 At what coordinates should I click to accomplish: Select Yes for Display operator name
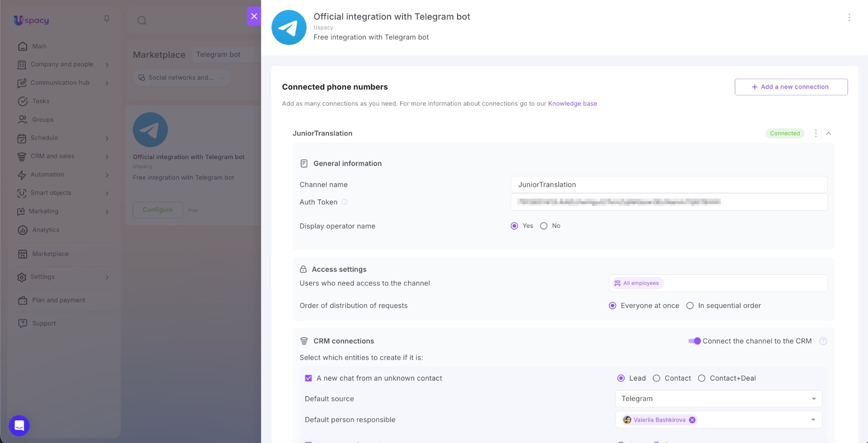pyautogui.click(x=514, y=226)
